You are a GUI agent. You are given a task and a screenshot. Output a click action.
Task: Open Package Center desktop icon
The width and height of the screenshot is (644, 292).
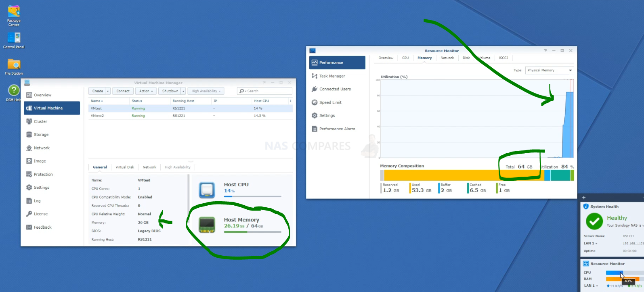14,16
